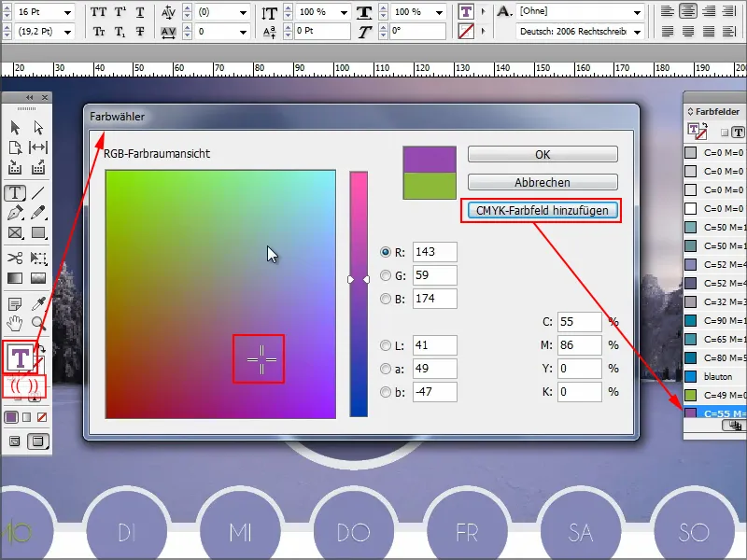This screenshot has width=747, height=560.
Task: Click the Underline T icon
Action: click(140, 12)
